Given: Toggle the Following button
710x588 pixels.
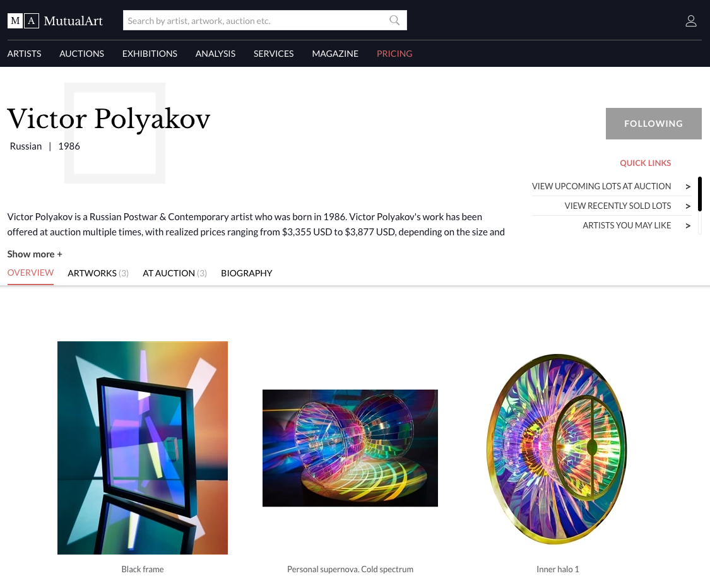Looking at the screenshot, I should coord(653,124).
